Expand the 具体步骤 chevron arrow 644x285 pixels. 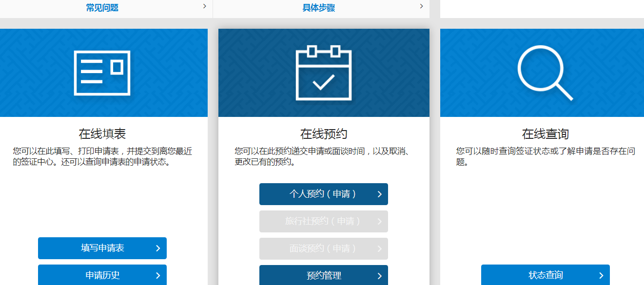pos(421,6)
